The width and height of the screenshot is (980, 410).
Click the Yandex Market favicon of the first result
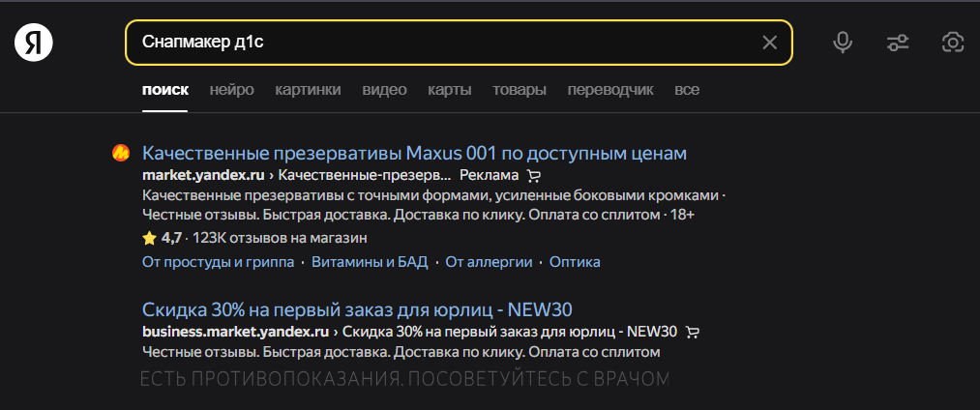[121, 153]
